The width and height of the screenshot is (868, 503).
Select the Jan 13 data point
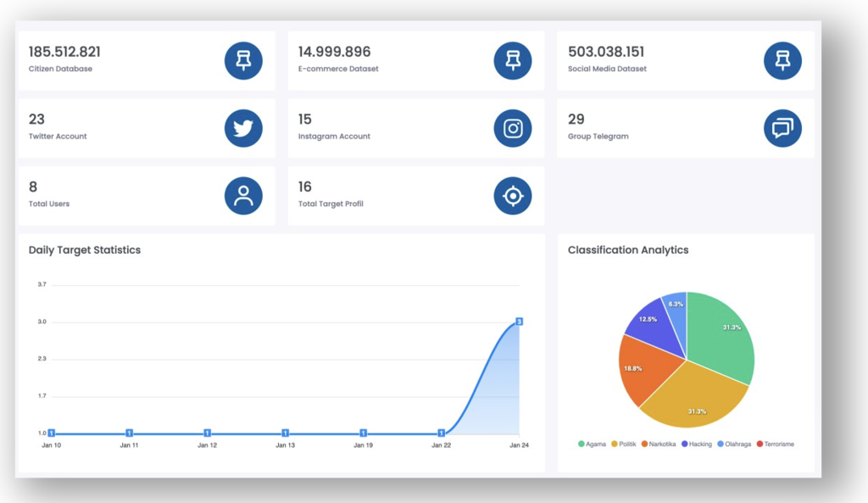click(285, 433)
